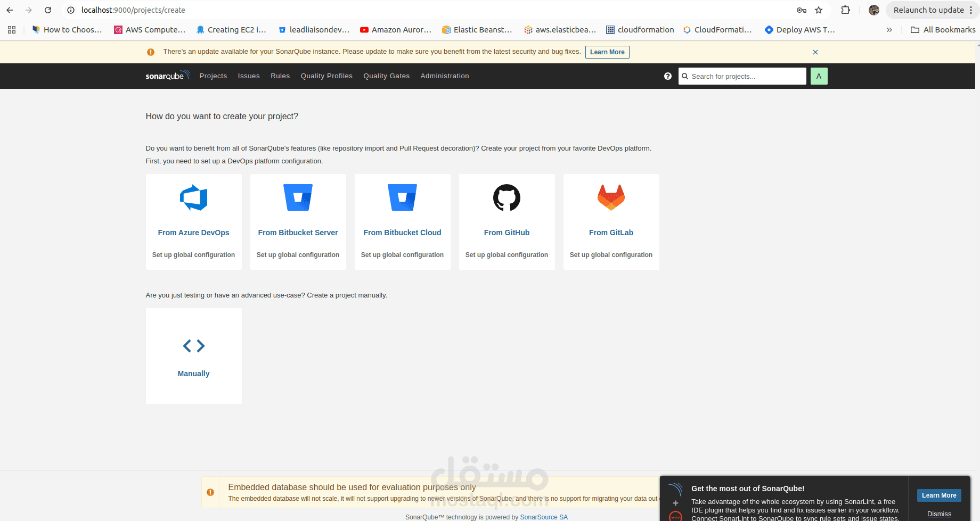Set up global configuration for Azure DevOps
This screenshot has width=980, height=521.
point(194,255)
